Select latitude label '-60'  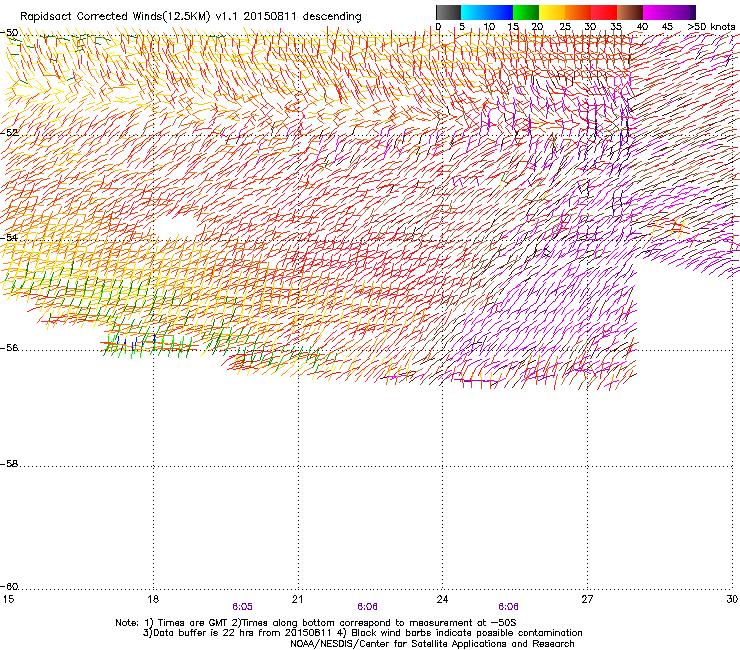click(9, 587)
